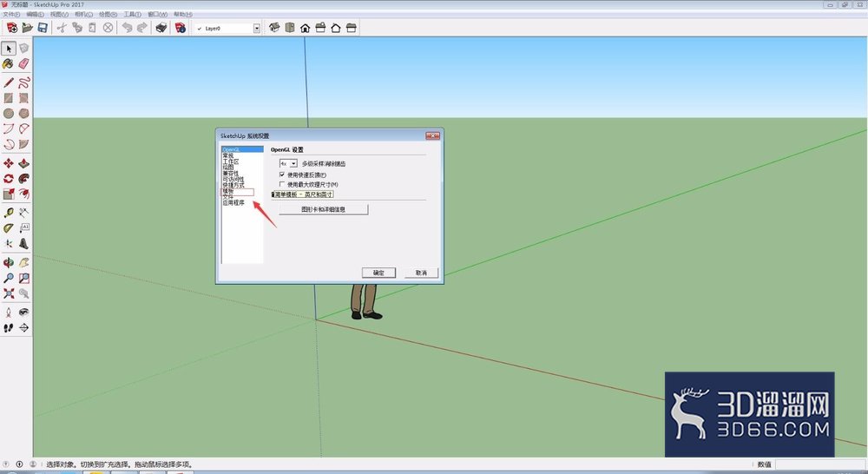Open the 4x anti-aliasing dropdown
Viewport: 868px width, 474px height.
[293, 164]
